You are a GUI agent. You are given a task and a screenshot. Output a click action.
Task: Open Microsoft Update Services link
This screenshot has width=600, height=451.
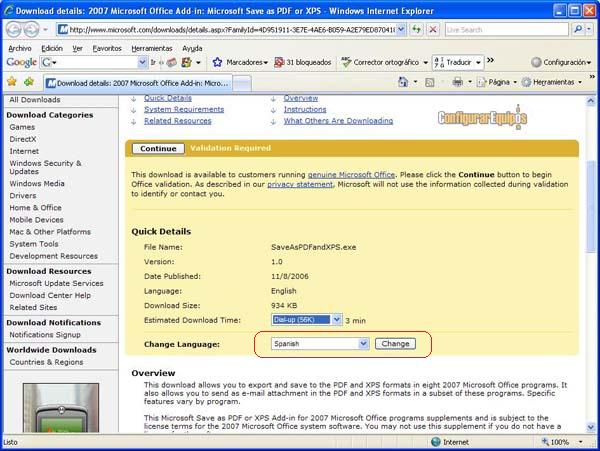point(57,283)
